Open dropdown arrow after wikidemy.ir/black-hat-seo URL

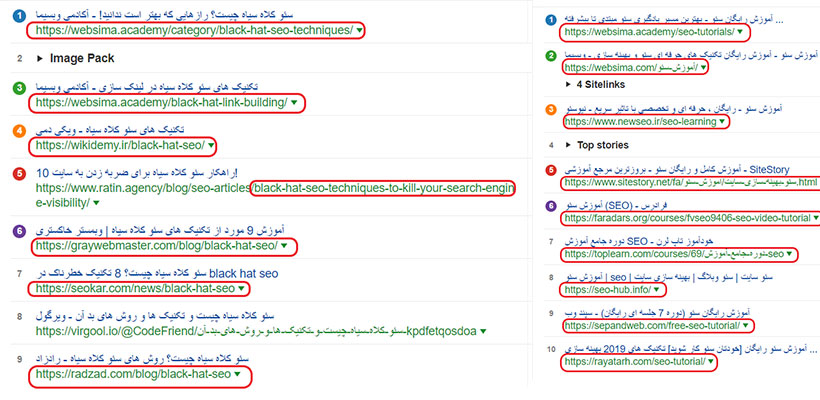click(x=210, y=146)
